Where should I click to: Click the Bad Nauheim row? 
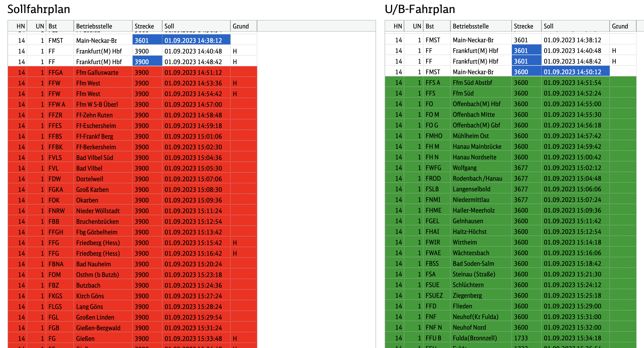click(x=93, y=264)
